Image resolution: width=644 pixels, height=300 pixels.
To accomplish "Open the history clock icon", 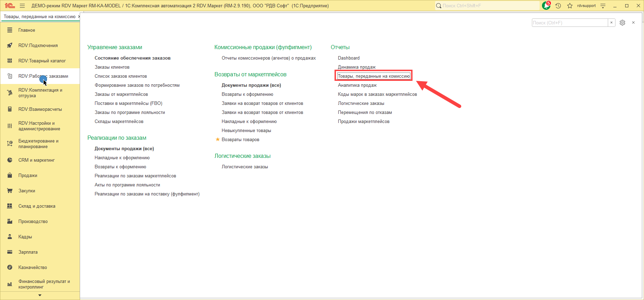I will pos(558,6).
